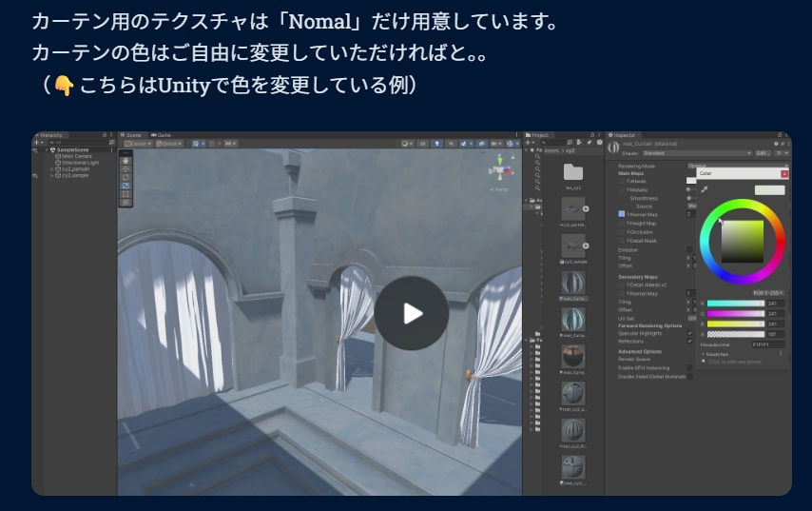
Task: Open the Shader Standard dropdown
Action: pos(697,153)
